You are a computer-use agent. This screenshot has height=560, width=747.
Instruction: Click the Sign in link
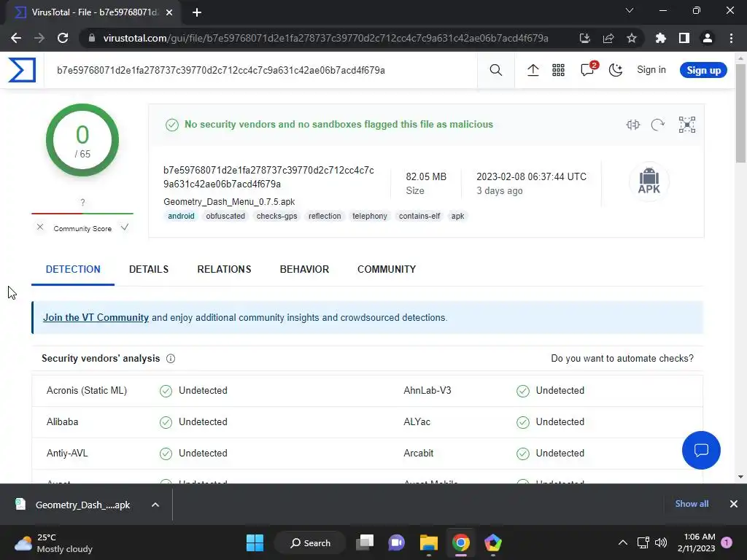[651, 70]
